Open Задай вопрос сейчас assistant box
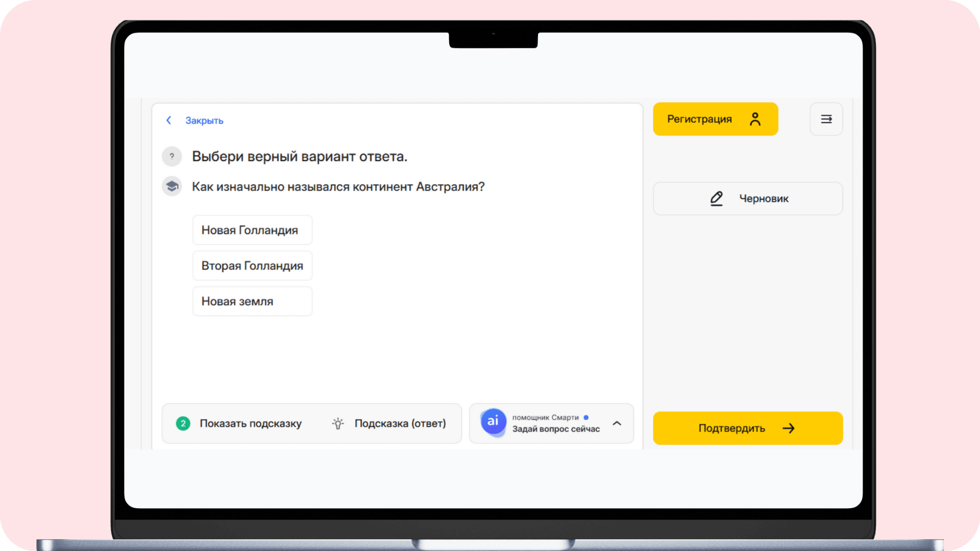Image resolution: width=980 pixels, height=551 pixels. pyautogui.click(x=555, y=429)
